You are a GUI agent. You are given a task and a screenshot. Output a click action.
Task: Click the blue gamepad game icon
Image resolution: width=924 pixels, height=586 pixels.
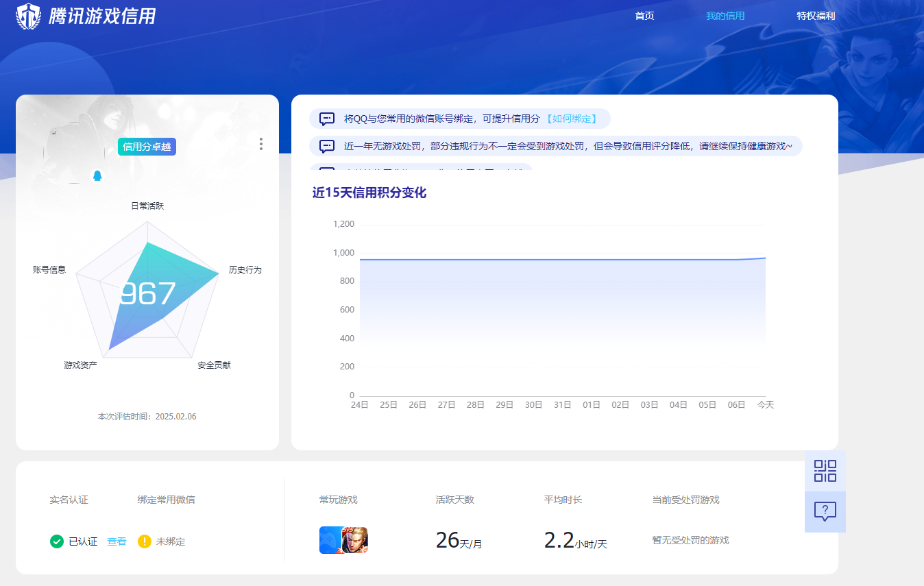(330, 540)
